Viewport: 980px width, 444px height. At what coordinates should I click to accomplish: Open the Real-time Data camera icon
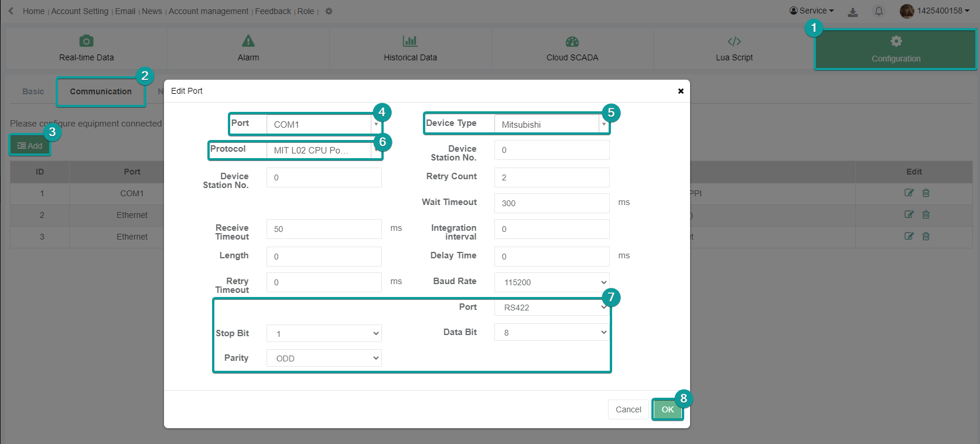(x=86, y=41)
